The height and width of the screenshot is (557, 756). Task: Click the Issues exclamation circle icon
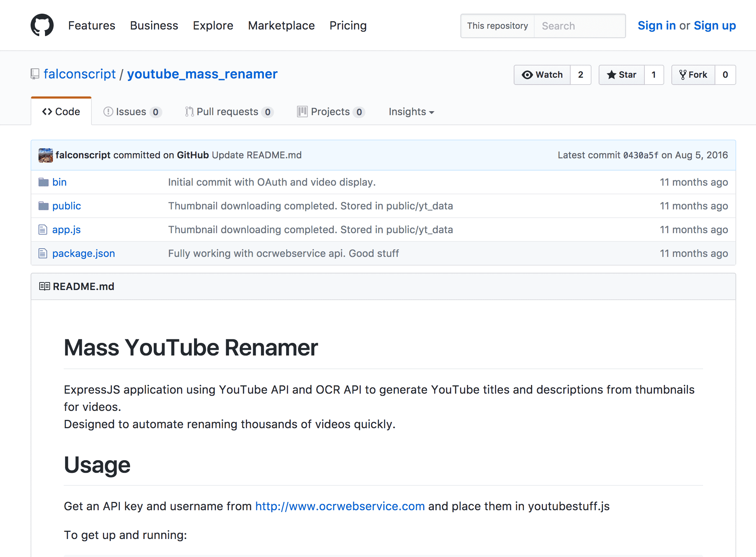(x=108, y=112)
